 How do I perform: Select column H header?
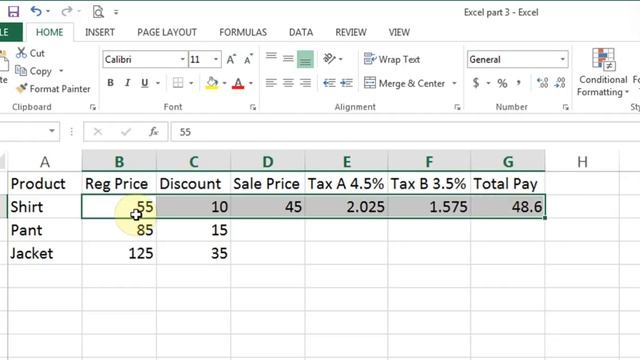coord(582,162)
